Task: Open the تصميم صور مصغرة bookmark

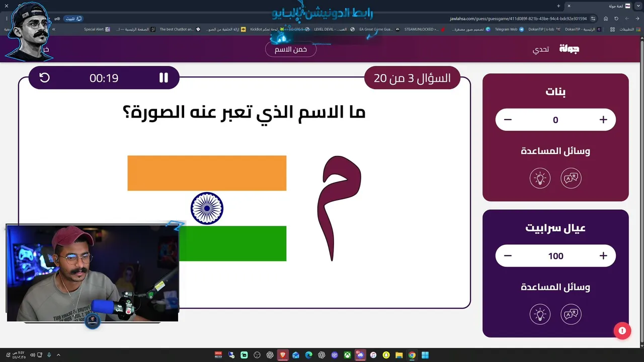Action: (x=471, y=29)
